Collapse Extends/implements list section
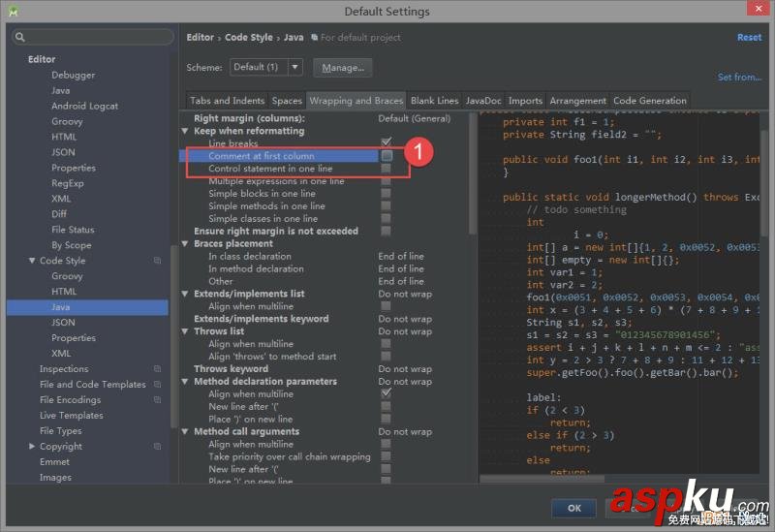 pos(185,294)
